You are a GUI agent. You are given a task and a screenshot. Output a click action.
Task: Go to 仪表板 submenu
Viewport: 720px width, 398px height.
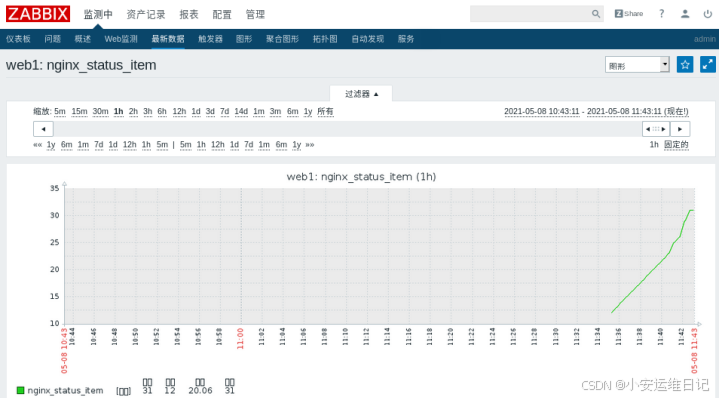click(x=18, y=39)
